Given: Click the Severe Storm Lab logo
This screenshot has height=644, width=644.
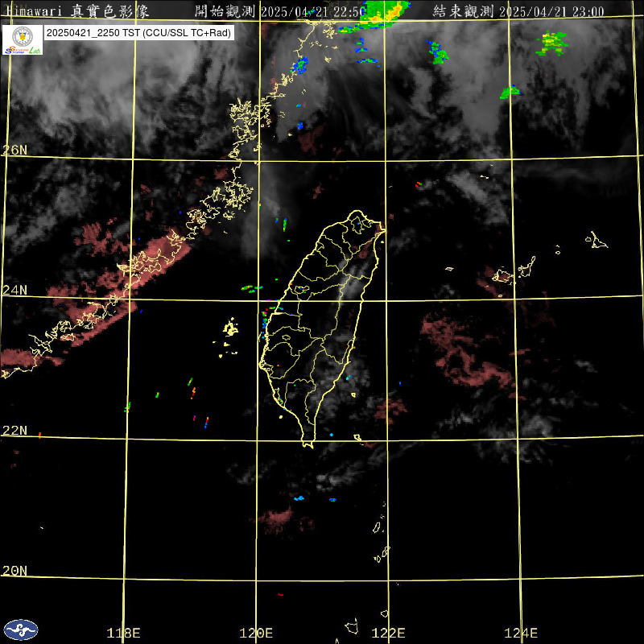Looking at the screenshot, I should pyautogui.click(x=23, y=39).
